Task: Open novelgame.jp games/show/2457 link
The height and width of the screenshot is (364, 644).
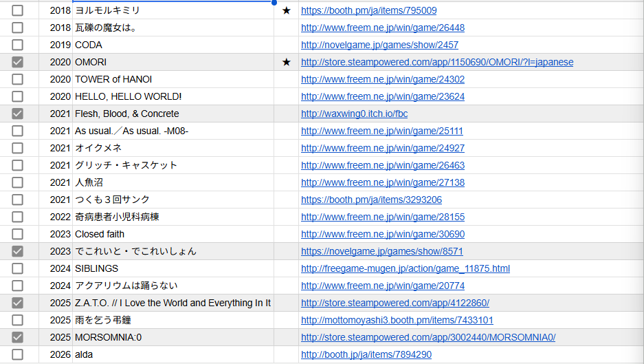Action: [379, 45]
